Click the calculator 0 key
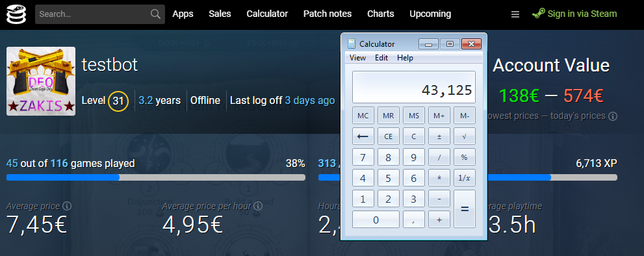Screen dimensions: 644x256 coord(376,220)
